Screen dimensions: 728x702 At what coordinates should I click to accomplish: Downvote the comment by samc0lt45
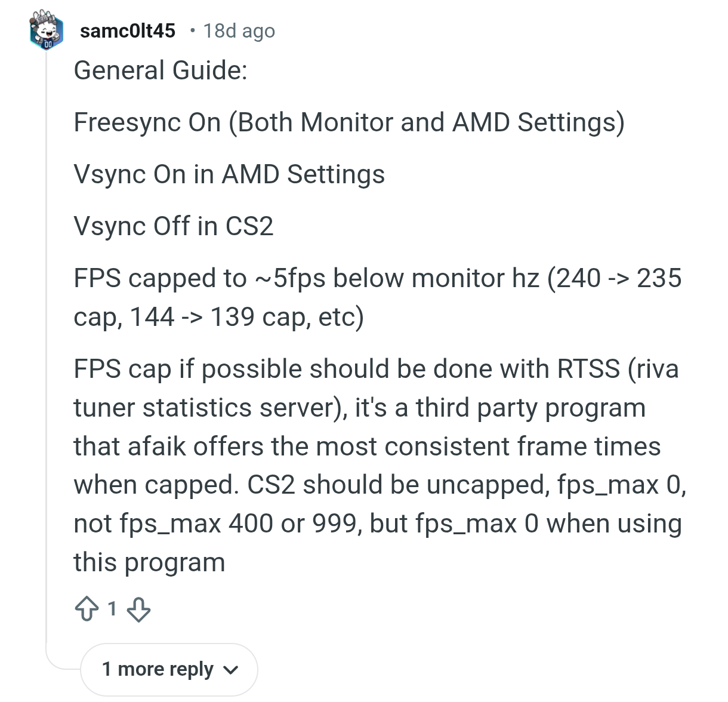coord(138,609)
